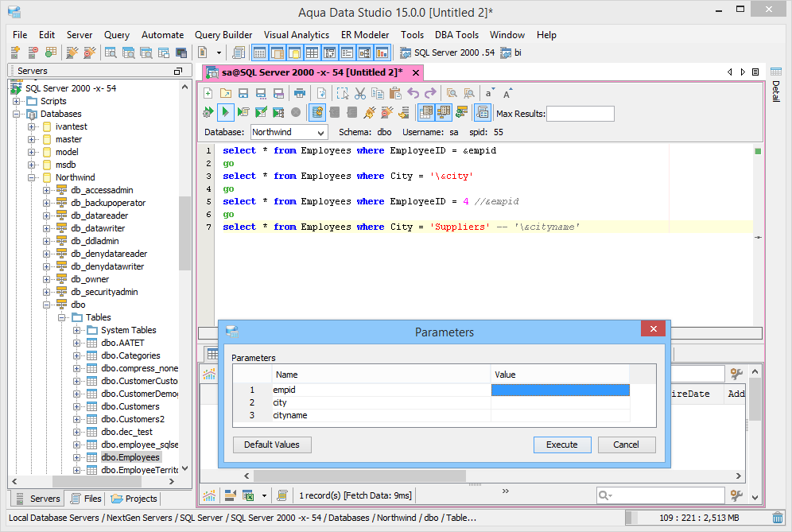The image size is (792, 532).
Task: Click the Max Results input field
Action: coord(580,114)
